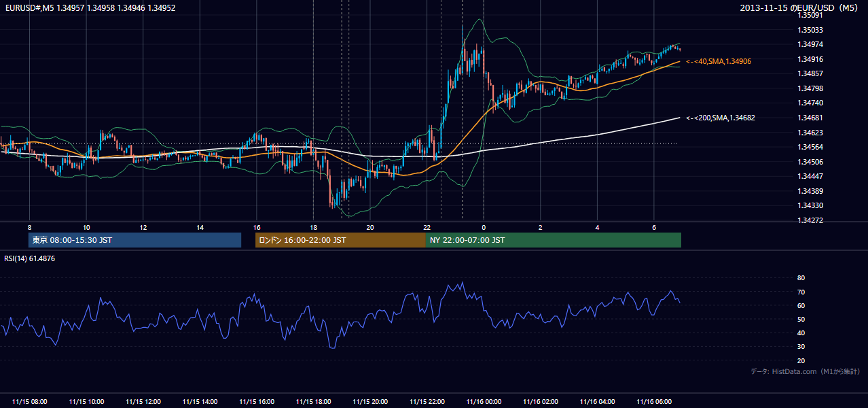Click the bottom date label 11/16 06:00
Viewport: 868px width, 408px height.
[x=654, y=402]
